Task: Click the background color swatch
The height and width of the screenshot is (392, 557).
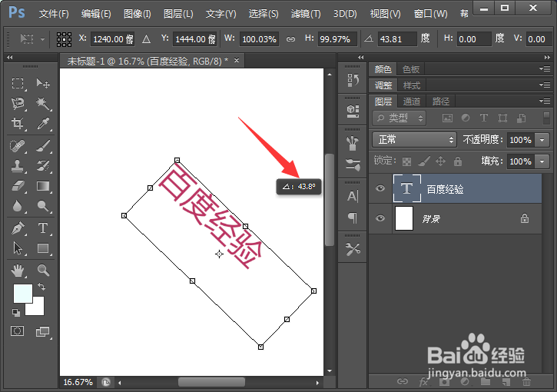Action: (x=38, y=308)
